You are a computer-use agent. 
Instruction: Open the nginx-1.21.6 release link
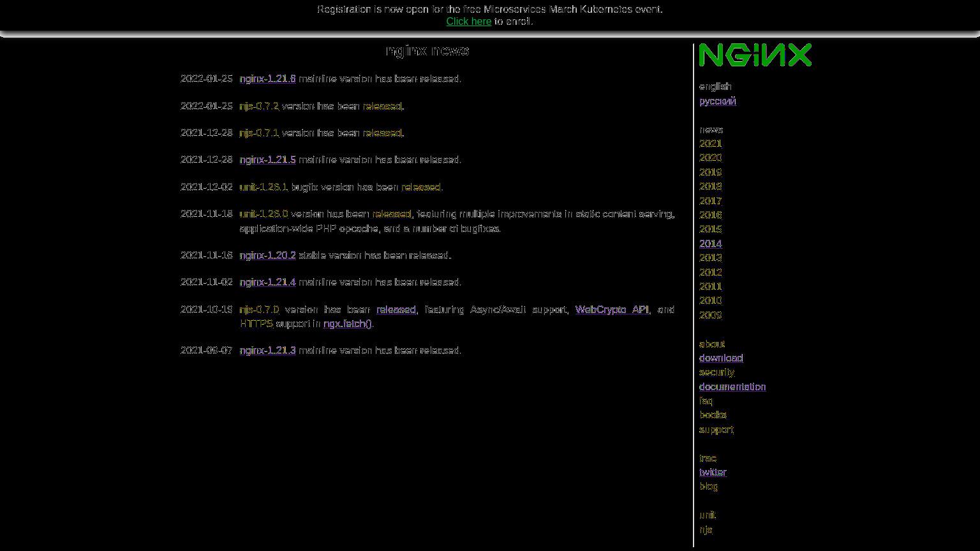tap(267, 79)
